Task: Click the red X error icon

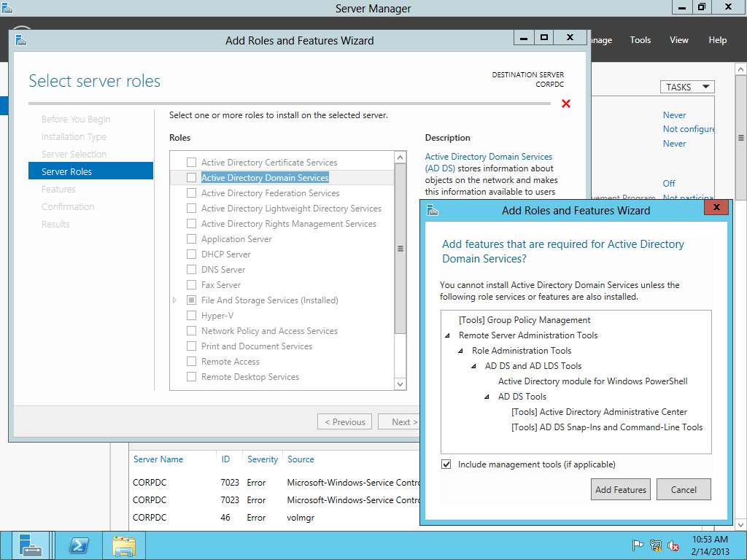Action: pyautogui.click(x=566, y=104)
